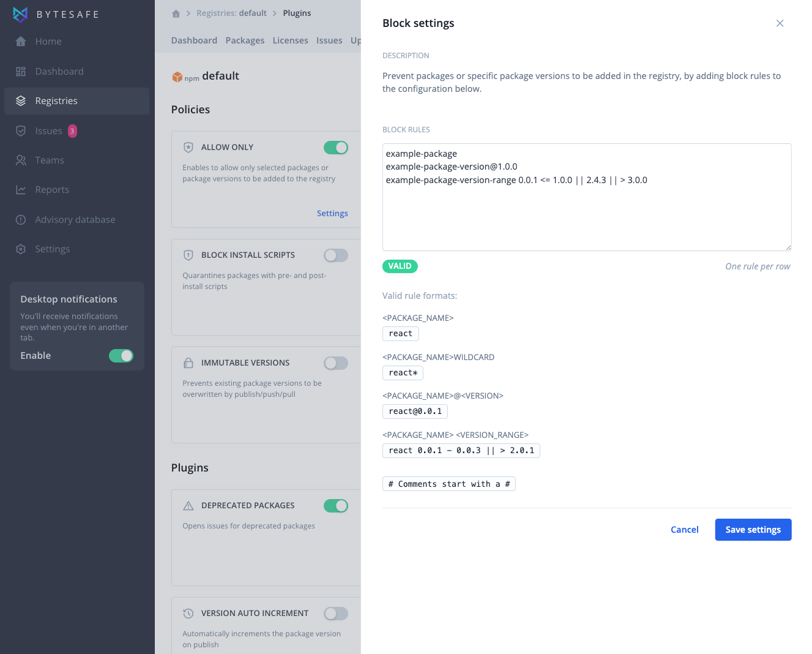812x654 pixels.
Task: Click the 'react*' wildcard example code
Action: click(403, 373)
